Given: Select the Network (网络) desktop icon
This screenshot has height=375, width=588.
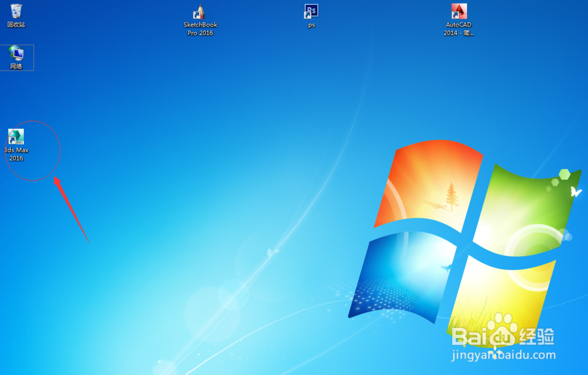Looking at the screenshot, I should click(x=16, y=53).
